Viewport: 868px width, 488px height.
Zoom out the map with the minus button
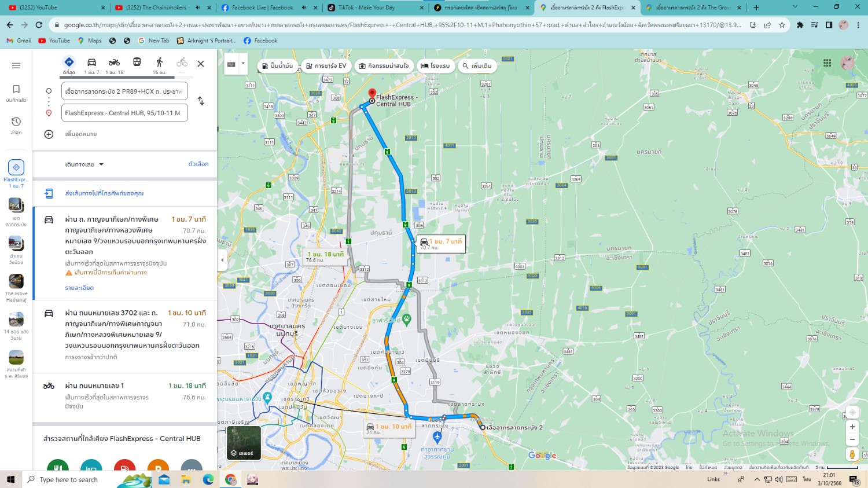tap(852, 439)
